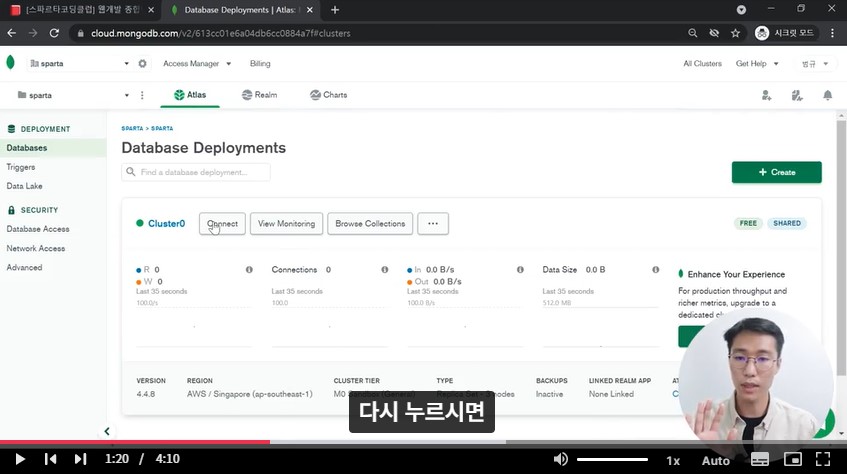Change video quality Auto
The image size is (847, 474).
pyautogui.click(x=715, y=460)
